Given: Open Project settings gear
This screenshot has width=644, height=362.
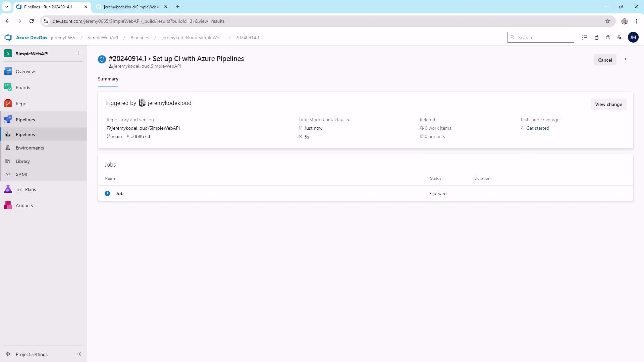Looking at the screenshot, I should point(8,354).
